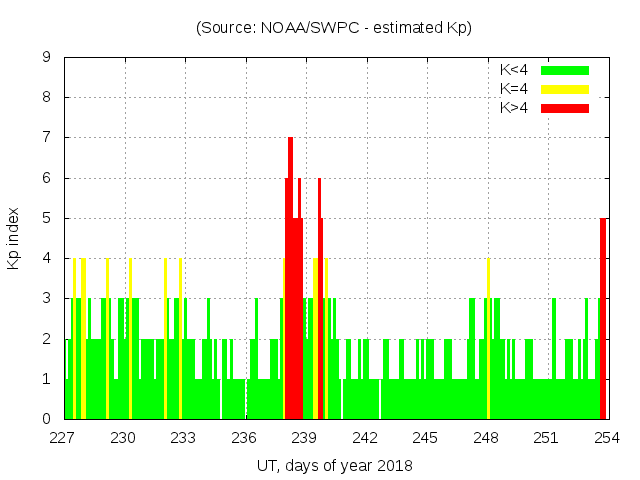Select the x-axis tick label 227
Image resolution: width=640 pixels, height=480 pixels.
[63, 438]
